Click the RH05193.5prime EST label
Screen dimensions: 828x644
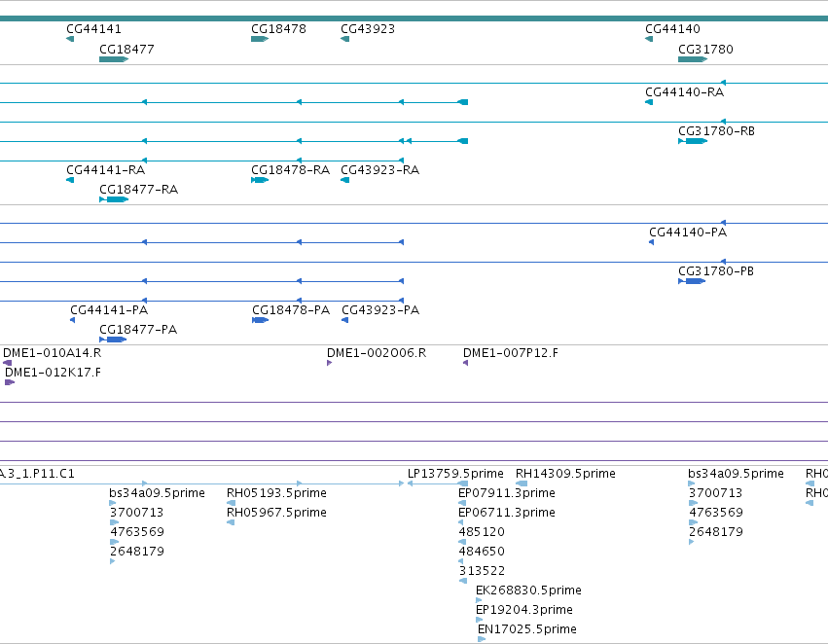click(x=276, y=493)
